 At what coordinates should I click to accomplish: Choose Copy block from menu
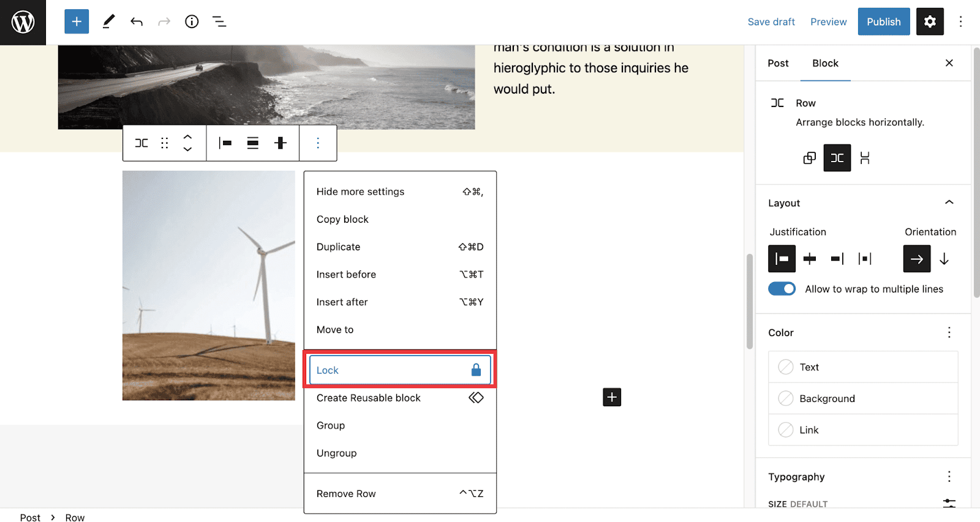(400, 219)
